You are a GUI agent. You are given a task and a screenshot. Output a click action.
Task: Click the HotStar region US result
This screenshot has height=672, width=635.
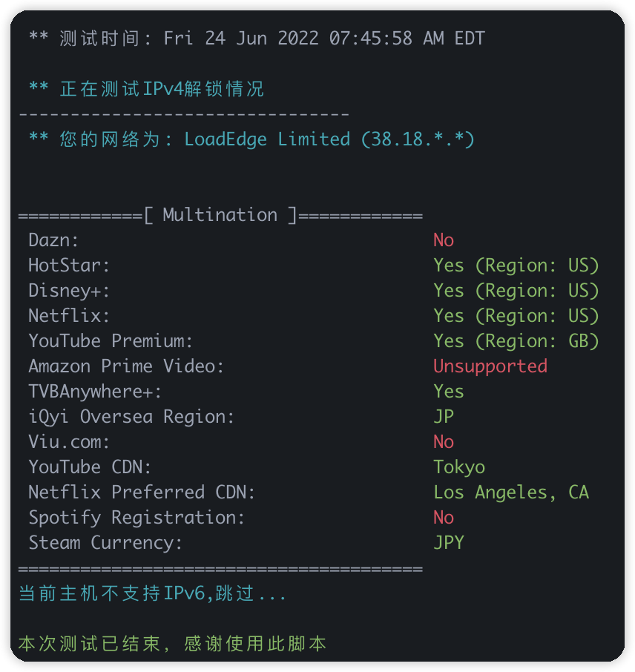pos(516,266)
